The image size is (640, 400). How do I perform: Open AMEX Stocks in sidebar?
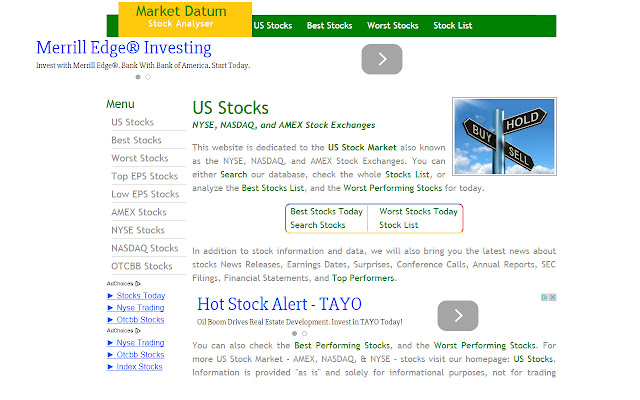[139, 212]
